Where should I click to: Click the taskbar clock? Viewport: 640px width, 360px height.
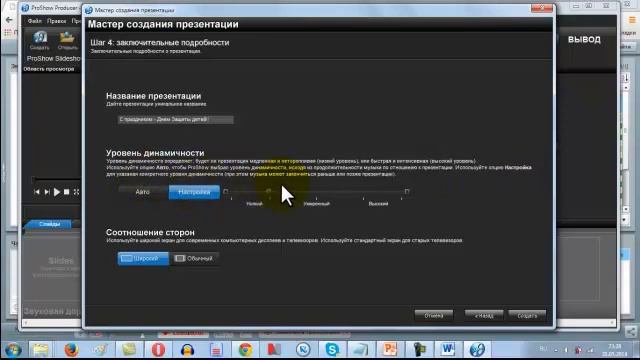(x=614, y=350)
